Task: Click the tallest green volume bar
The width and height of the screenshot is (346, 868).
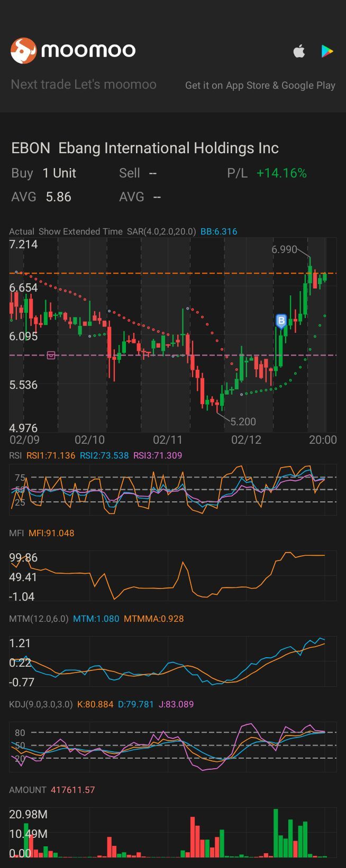Action: click(x=276, y=833)
